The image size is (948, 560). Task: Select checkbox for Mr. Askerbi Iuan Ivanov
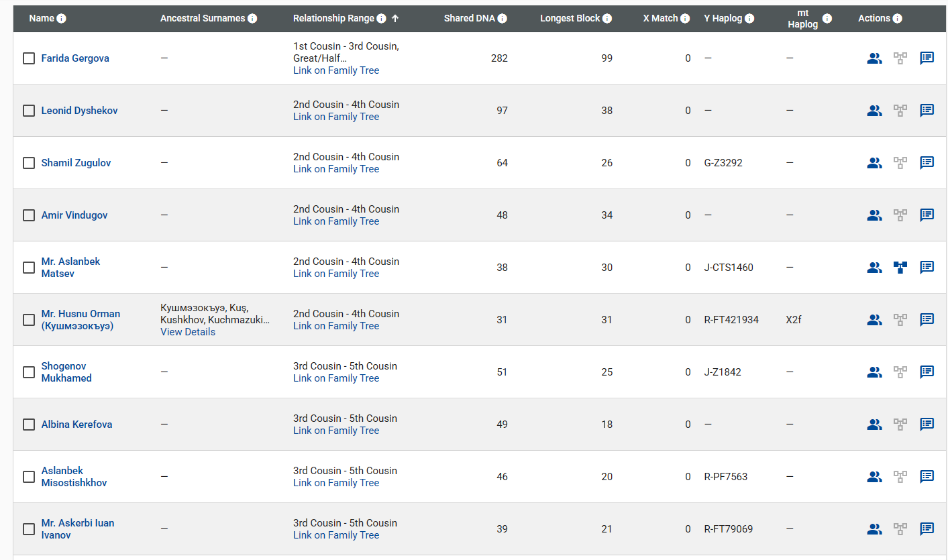[x=29, y=529]
